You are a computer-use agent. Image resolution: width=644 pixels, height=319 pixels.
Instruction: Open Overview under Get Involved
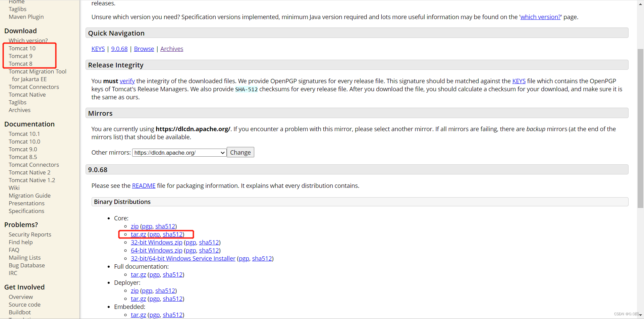(x=21, y=297)
